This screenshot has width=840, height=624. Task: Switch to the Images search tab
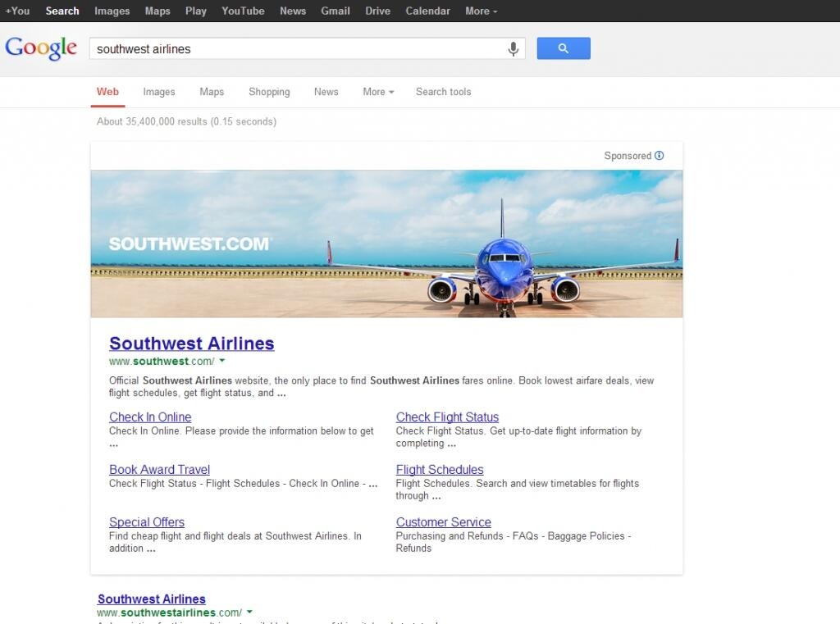(x=158, y=92)
